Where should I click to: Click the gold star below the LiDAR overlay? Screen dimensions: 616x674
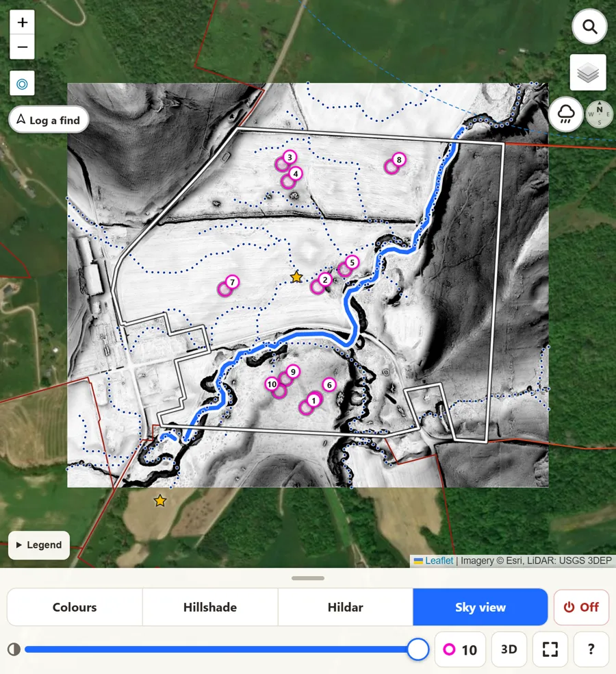tap(160, 500)
